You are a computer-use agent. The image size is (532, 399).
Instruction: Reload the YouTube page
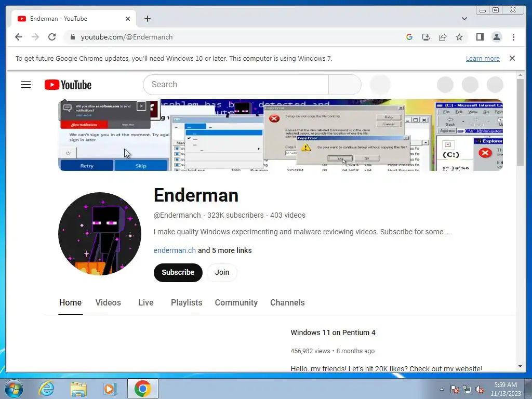tap(52, 37)
